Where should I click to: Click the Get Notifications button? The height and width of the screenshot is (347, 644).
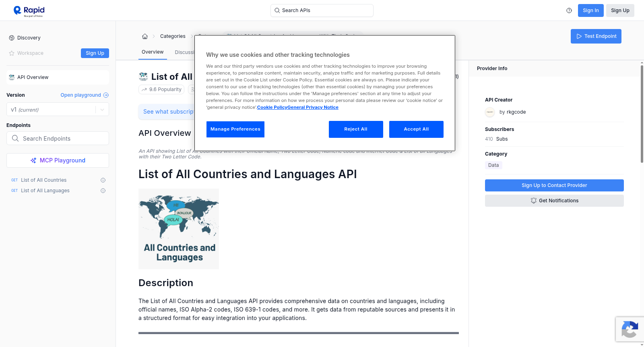click(x=554, y=201)
